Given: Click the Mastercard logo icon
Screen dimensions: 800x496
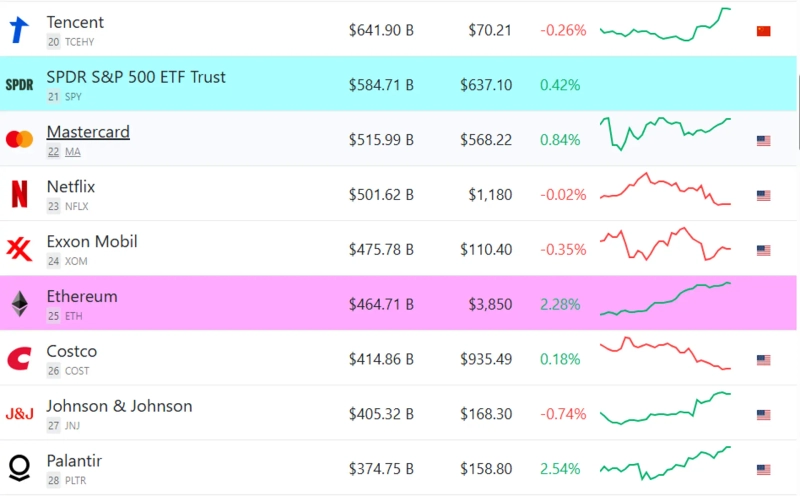Looking at the screenshot, I should [x=19, y=139].
